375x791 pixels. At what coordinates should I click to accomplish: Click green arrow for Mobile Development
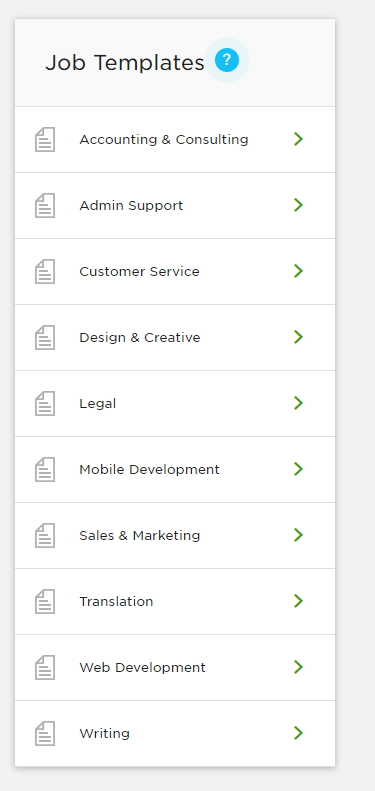[298, 469]
